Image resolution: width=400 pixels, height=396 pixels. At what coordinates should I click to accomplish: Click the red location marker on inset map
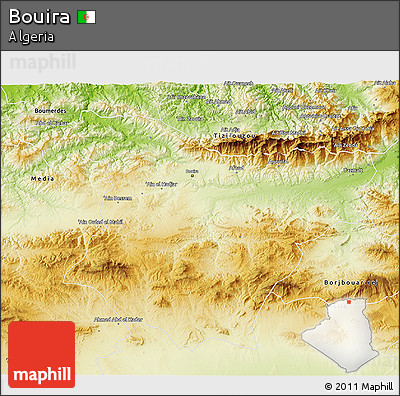pyautogui.click(x=349, y=302)
